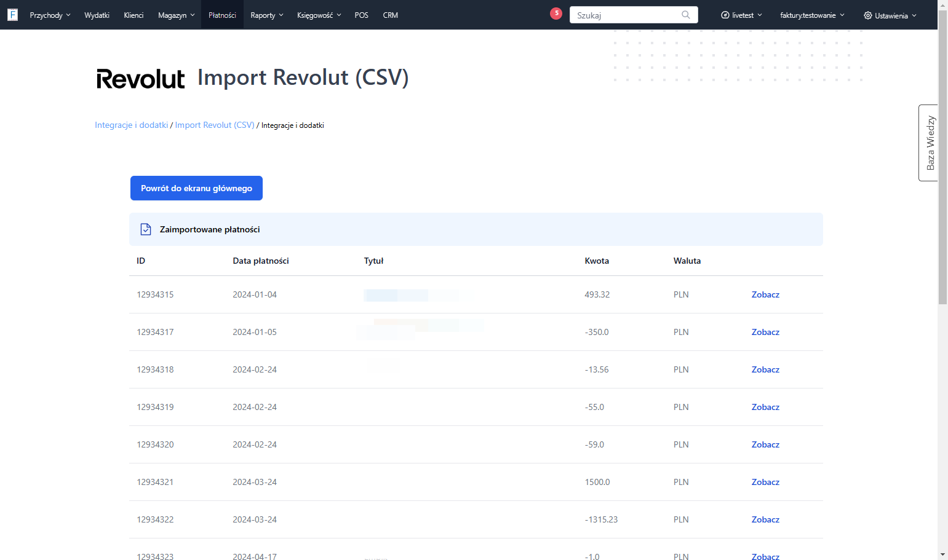The image size is (948, 560).
Task: Click Zobacz for payment 12934318
Action: 765,369
